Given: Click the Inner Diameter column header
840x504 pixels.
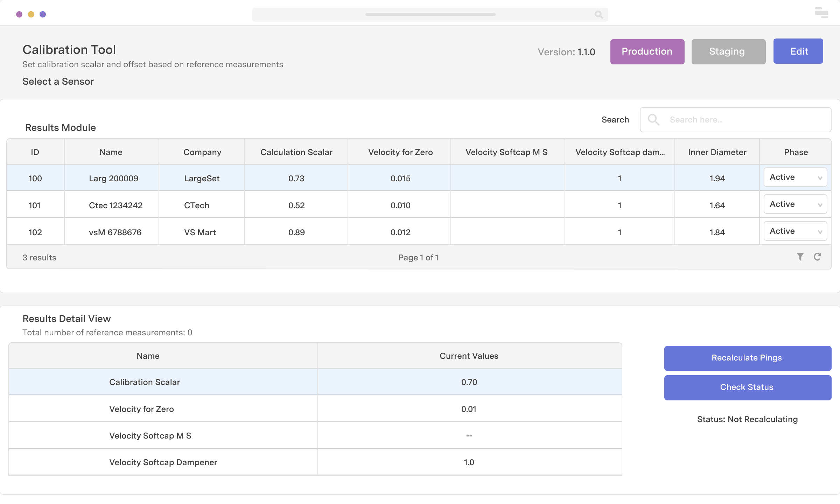Looking at the screenshot, I should [x=717, y=152].
